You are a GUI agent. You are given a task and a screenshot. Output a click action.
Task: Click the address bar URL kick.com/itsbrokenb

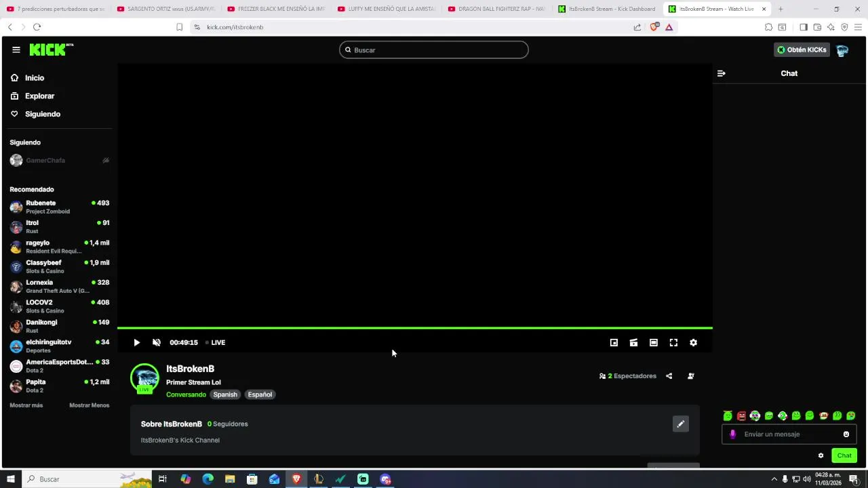click(235, 27)
